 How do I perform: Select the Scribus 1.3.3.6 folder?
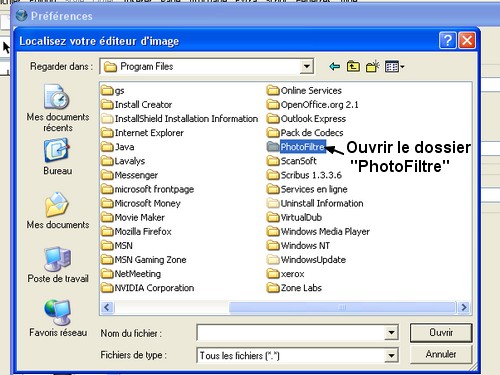tap(305, 175)
